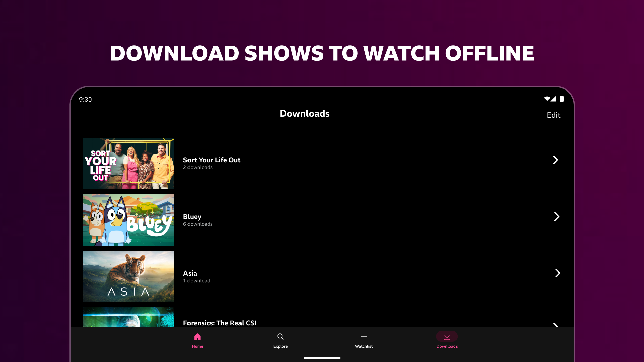Tap the clock showing 9:30
This screenshot has width=644, height=362.
86,99
